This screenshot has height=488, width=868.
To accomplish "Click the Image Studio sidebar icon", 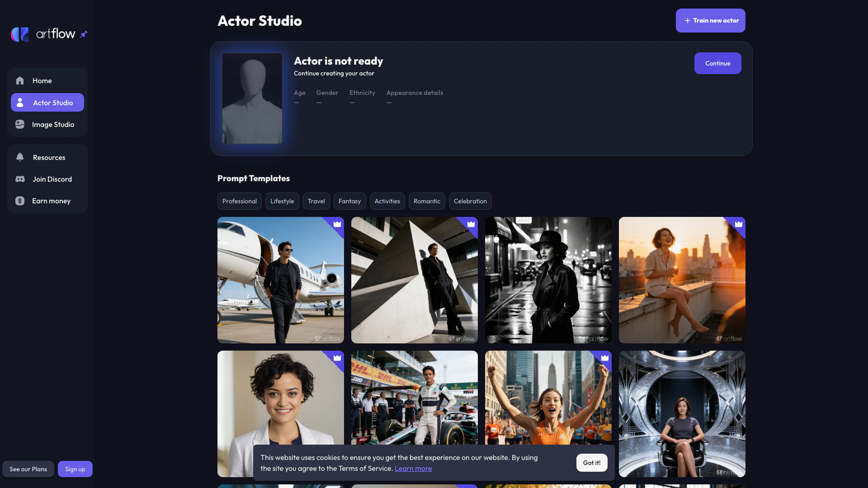I will (20, 124).
